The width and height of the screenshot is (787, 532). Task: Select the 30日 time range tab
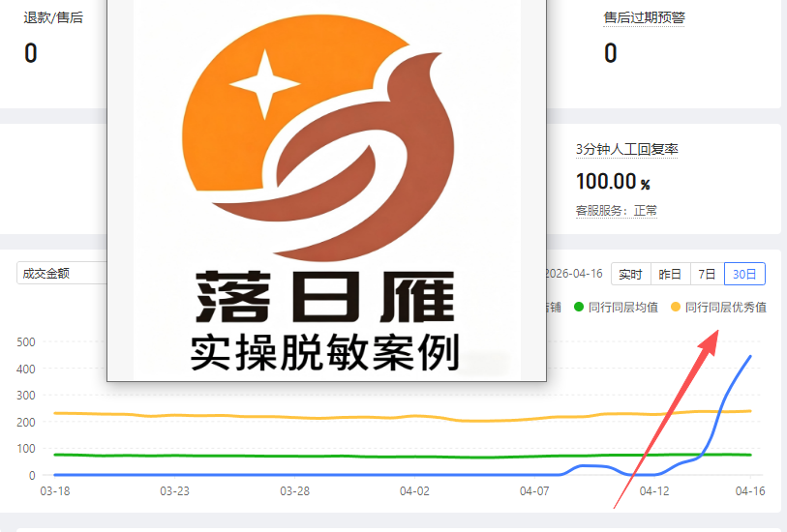point(744,275)
